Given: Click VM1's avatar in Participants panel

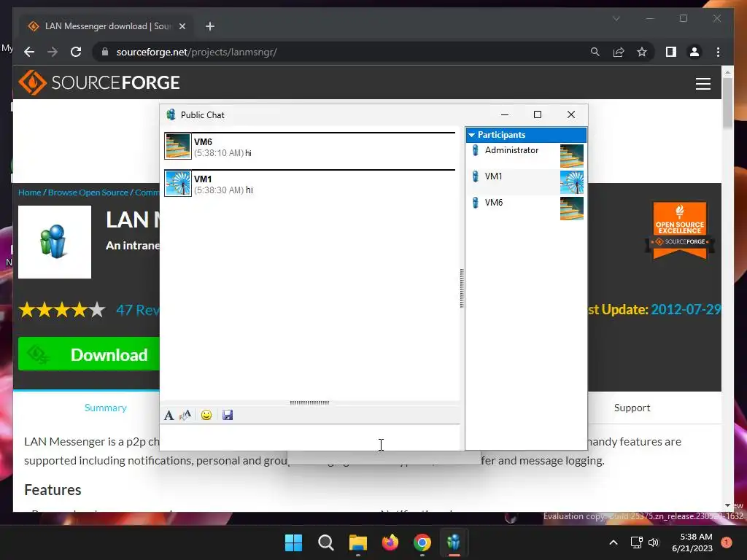Looking at the screenshot, I should click(x=572, y=182).
